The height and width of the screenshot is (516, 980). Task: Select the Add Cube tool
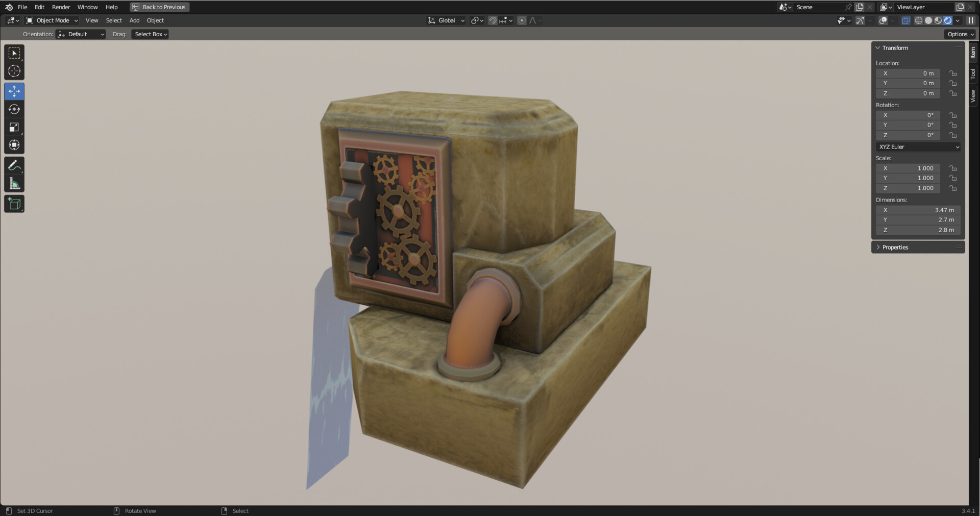click(14, 204)
